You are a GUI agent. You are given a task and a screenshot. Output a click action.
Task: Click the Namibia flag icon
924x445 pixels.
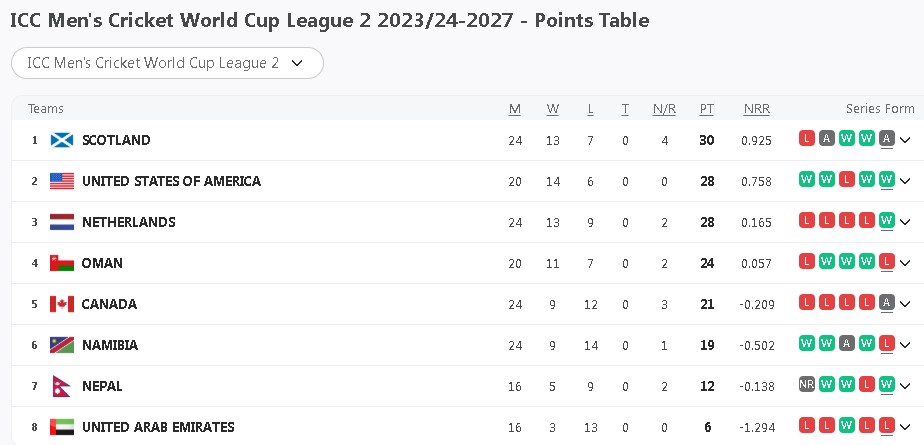tap(62, 345)
